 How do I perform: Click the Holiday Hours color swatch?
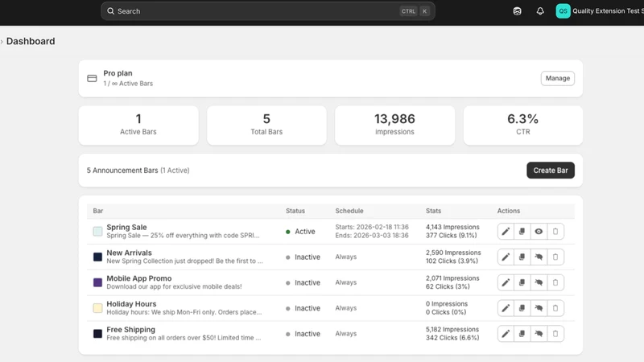(97, 308)
